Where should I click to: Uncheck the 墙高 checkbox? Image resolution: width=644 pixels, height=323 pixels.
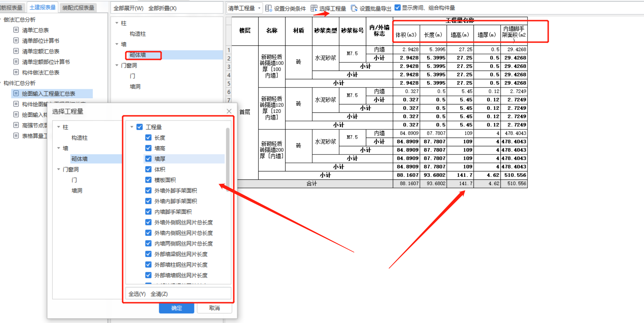pos(149,148)
